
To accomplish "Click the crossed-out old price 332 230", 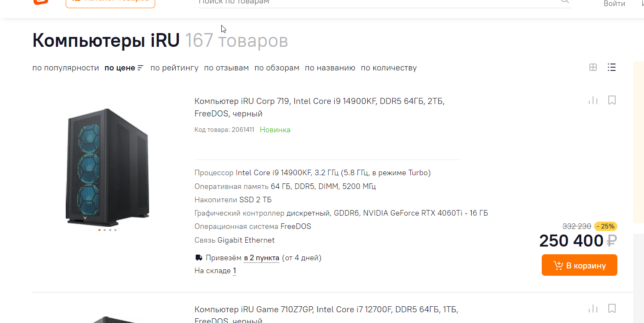I will click(577, 226).
